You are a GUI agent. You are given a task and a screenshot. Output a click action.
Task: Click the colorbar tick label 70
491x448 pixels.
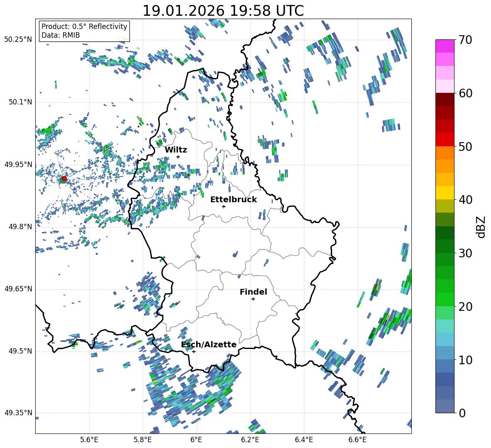(465, 40)
